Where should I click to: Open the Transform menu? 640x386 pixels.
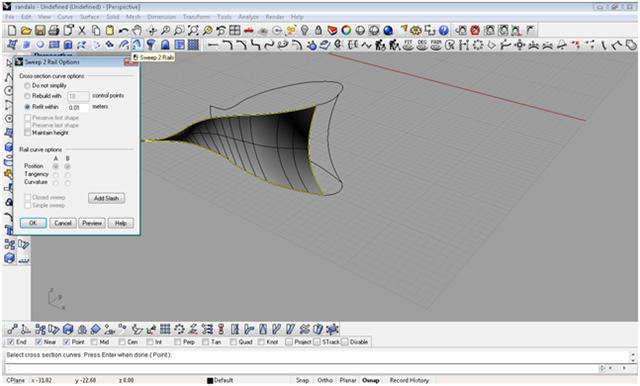tap(196, 17)
